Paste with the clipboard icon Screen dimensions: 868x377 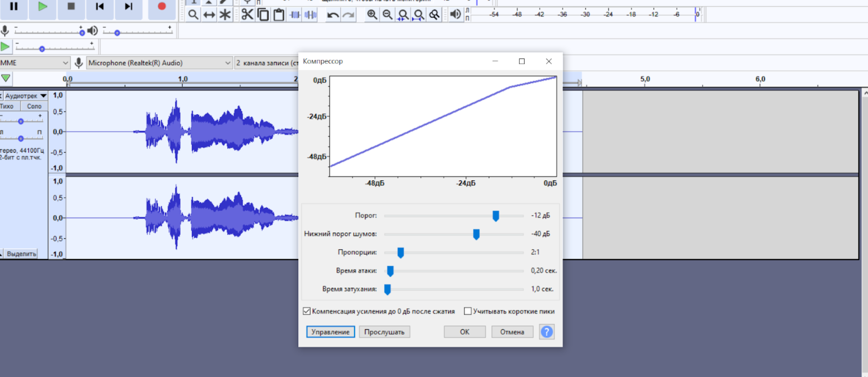click(x=279, y=15)
